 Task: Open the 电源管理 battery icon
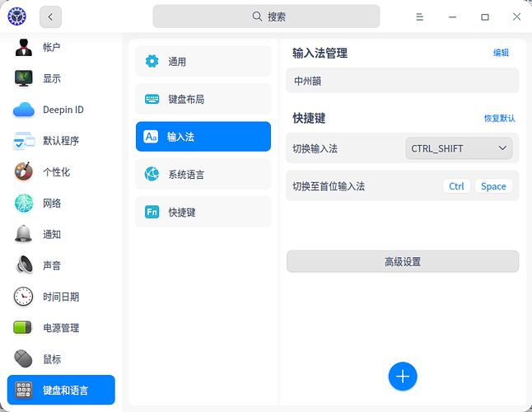coord(22,327)
